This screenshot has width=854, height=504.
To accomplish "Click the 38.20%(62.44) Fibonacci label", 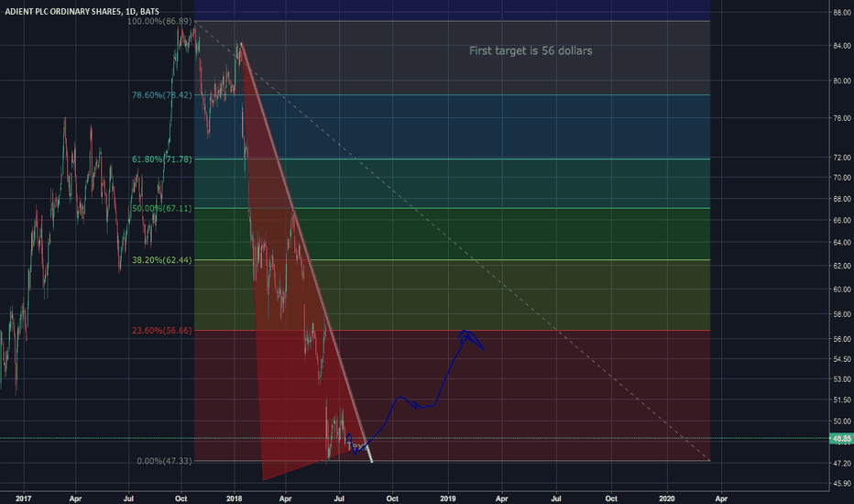I will [162, 260].
